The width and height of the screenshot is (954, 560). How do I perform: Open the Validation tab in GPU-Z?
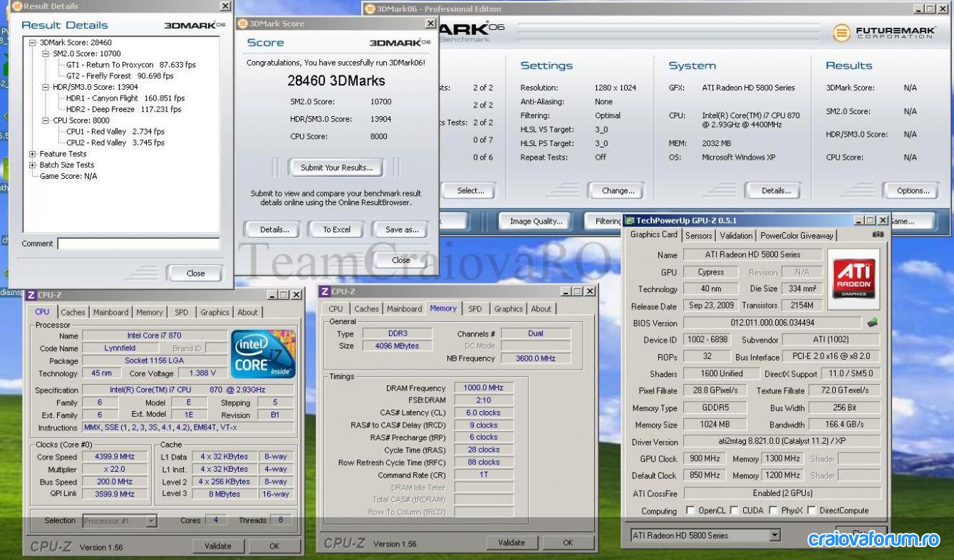736,235
